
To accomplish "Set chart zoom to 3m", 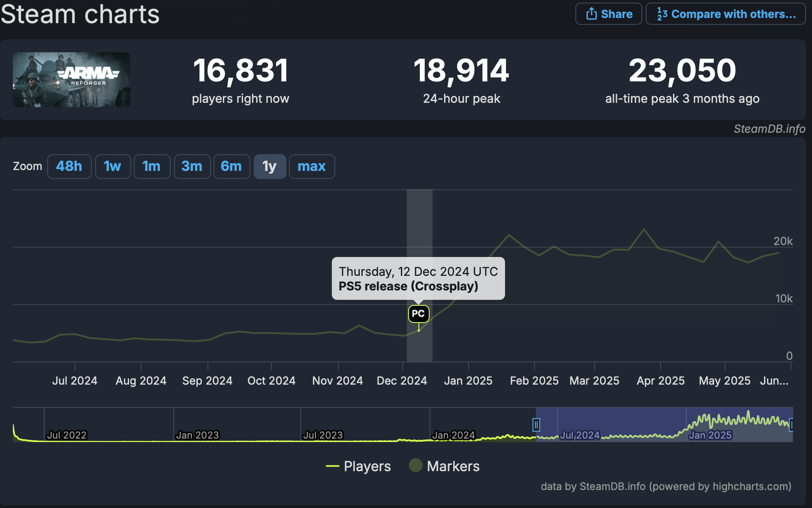I will pos(192,166).
